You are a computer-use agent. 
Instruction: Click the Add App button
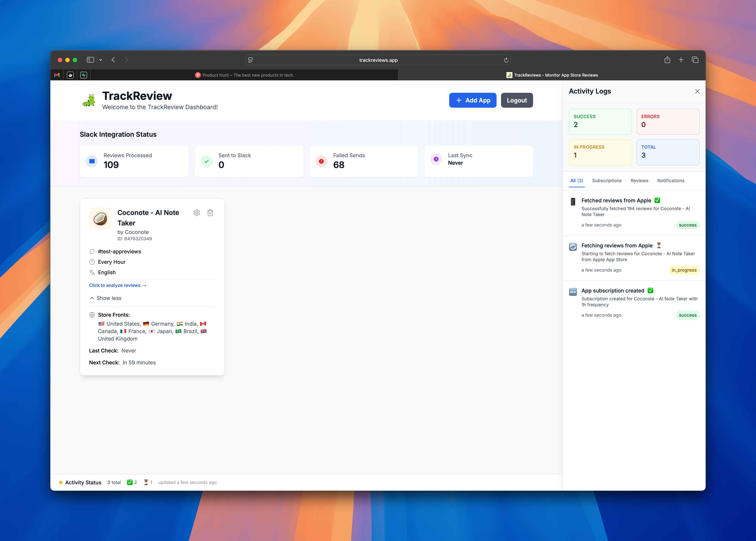tap(473, 100)
